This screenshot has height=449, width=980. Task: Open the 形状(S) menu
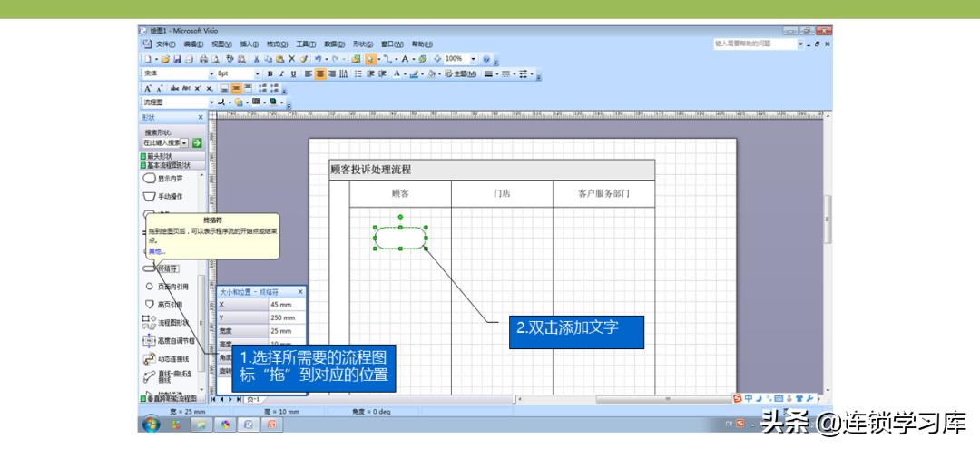pos(363,44)
